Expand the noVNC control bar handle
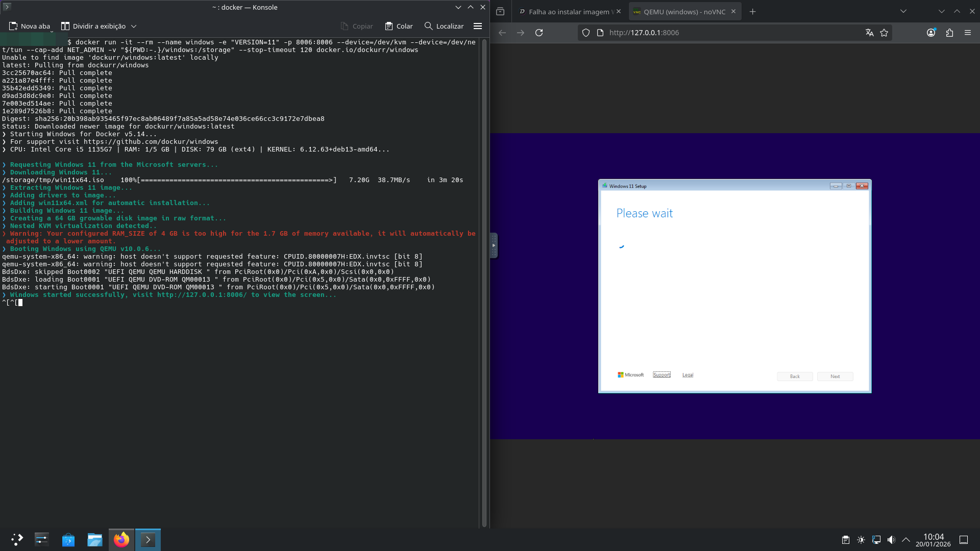This screenshot has height=551, width=980. tap(494, 245)
